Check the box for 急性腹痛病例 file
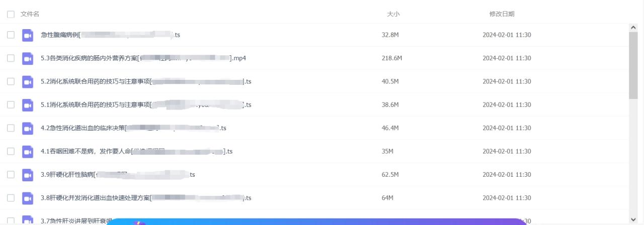Screen dimensions: 644x225 11,35
